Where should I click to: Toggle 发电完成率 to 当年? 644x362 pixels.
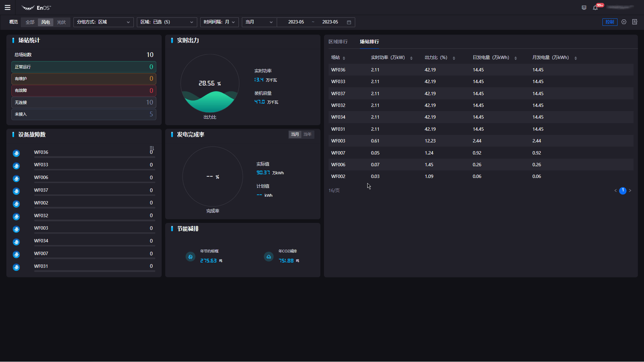(307, 134)
